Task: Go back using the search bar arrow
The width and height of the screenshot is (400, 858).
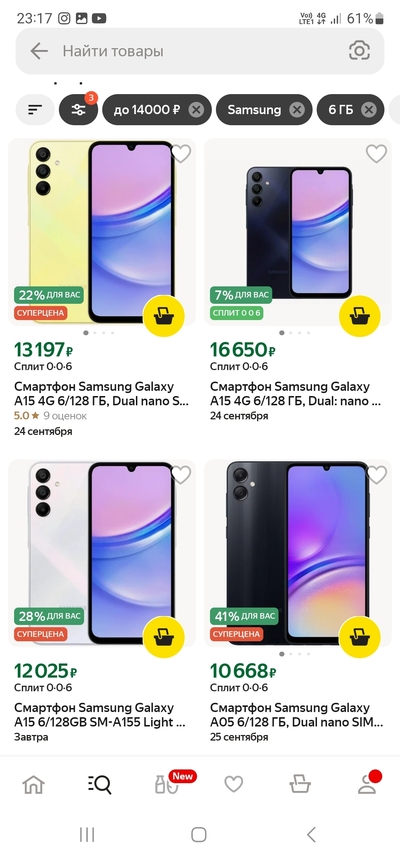Action: coord(39,51)
